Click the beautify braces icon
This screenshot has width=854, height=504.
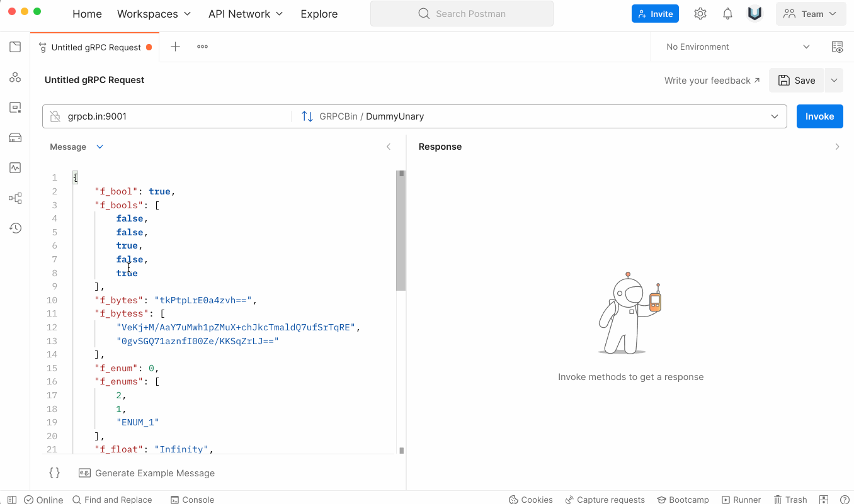pos(55,473)
